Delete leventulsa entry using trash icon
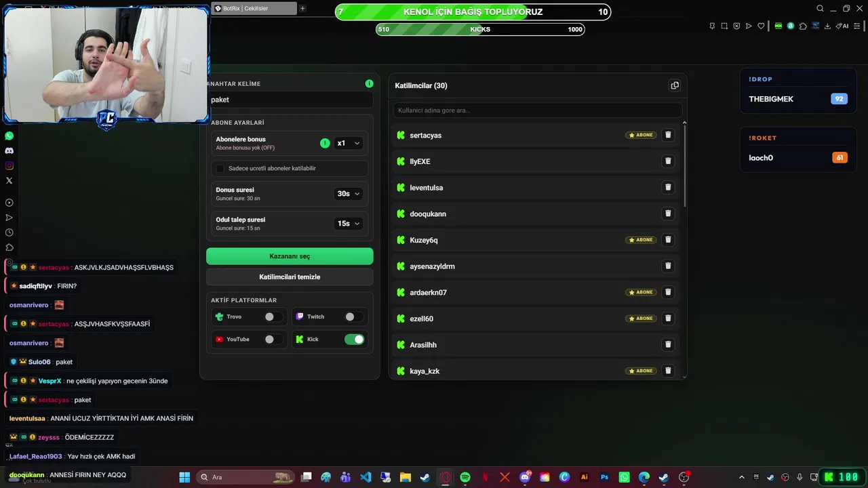The image size is (868, 488). tap(668, 187)
